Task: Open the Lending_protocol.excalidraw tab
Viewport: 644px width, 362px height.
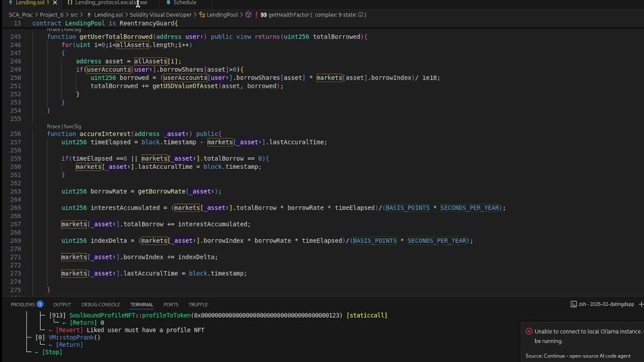Action: tap(111, 3)
